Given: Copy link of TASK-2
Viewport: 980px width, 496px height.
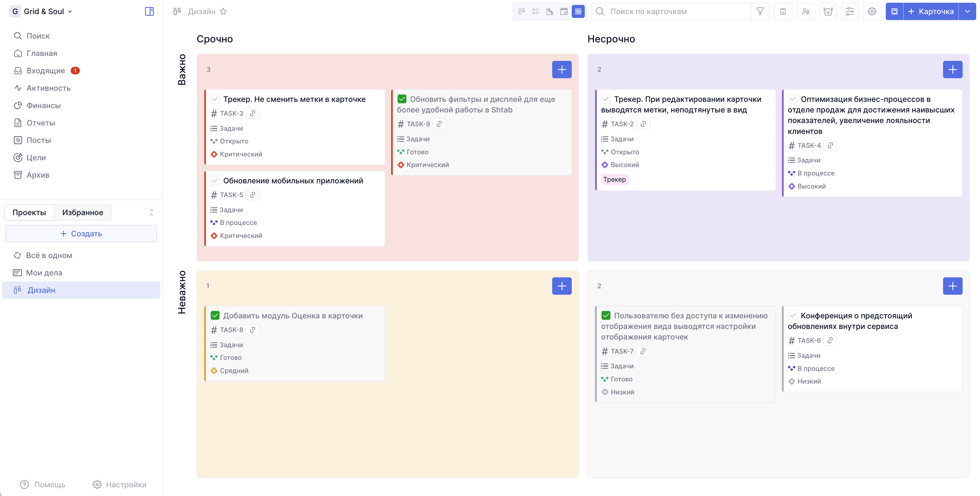Looking at the screenshot, I should point(643,124).
